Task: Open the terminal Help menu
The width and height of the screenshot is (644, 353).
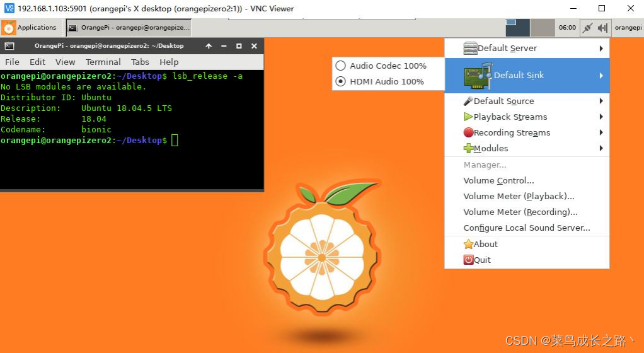Action: click(169, 62)
